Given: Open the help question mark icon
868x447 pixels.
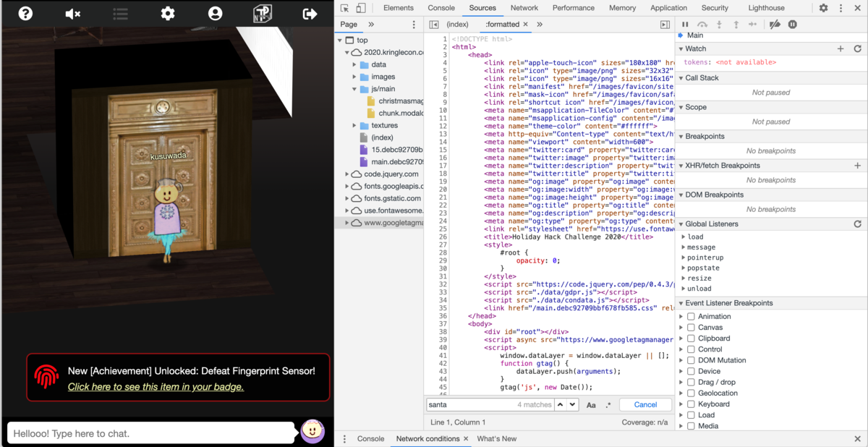Looking at the screenshot, I should [x=25, y=13].
